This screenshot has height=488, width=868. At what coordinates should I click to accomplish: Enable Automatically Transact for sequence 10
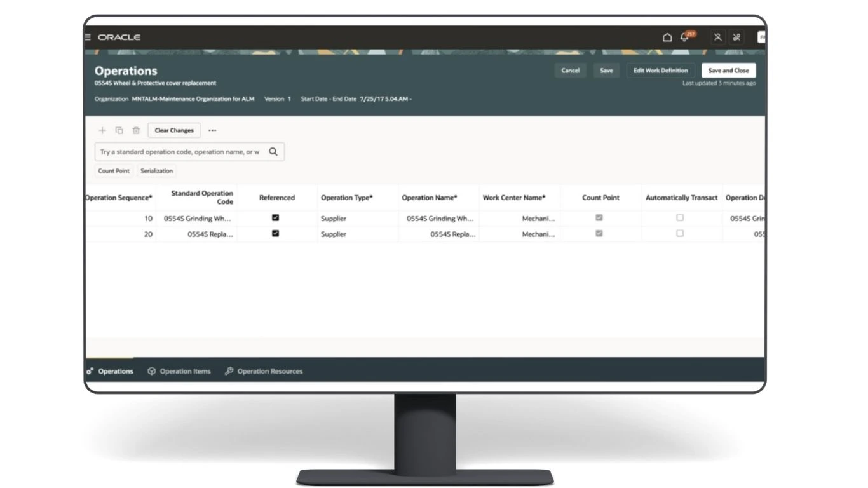[680, 218]
